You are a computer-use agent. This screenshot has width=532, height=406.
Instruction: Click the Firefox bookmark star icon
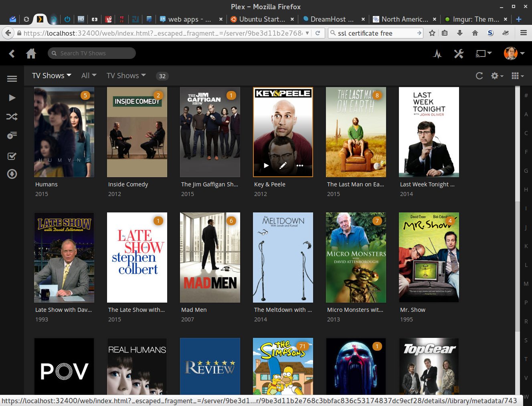tap(432, 33)
